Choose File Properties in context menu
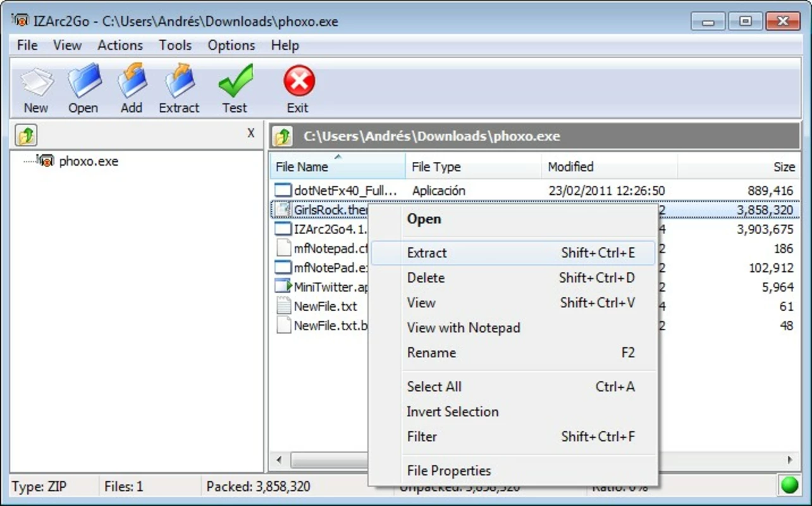The height and width of the screenshot is (506, 812). point(513,471)
